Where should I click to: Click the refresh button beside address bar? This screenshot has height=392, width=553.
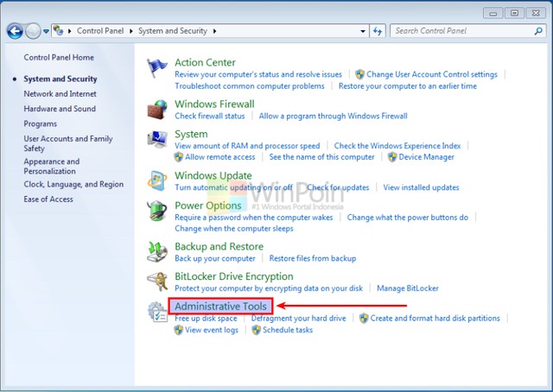pos(378,31)
